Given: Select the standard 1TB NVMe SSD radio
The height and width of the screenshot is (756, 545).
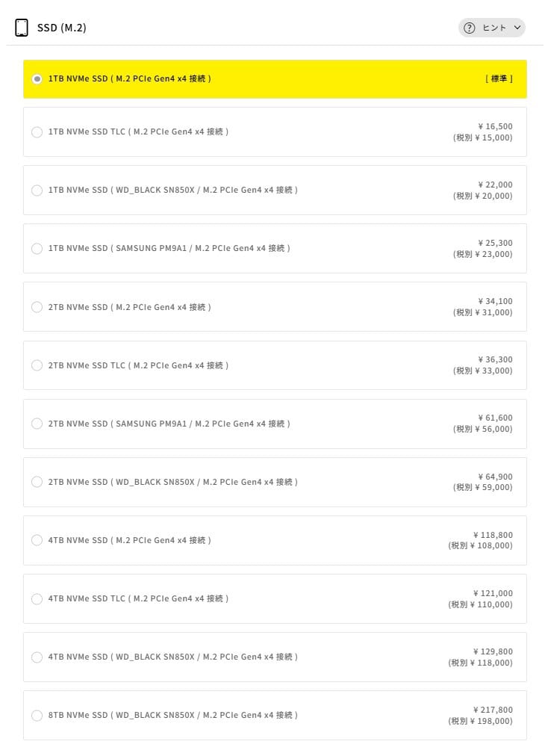Looking at the screenshot, I should pos(37,79).
